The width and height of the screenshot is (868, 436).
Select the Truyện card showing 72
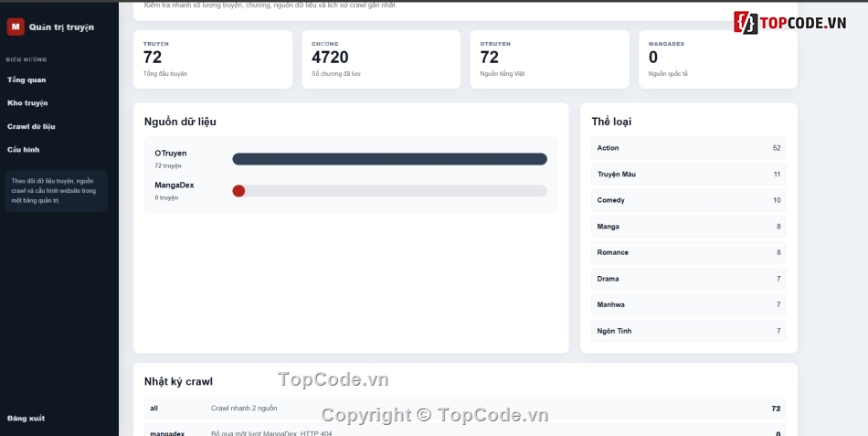tap(213, 59)
